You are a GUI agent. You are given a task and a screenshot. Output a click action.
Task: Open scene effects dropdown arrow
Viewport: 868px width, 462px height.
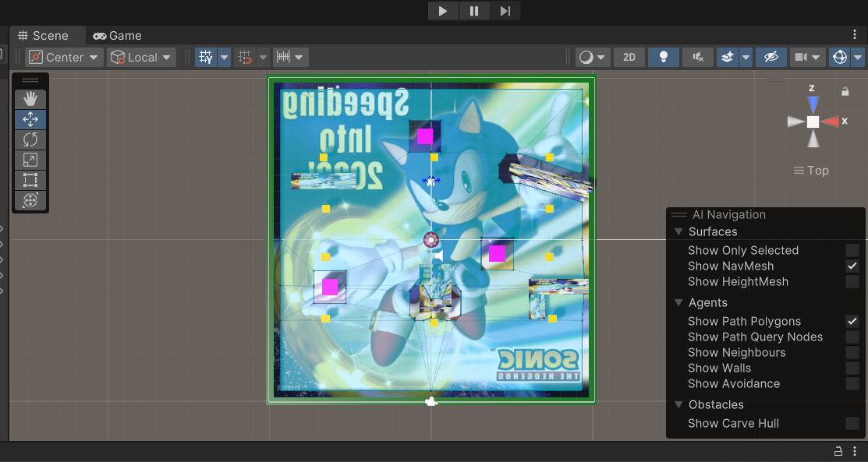[x=746, y=57]
